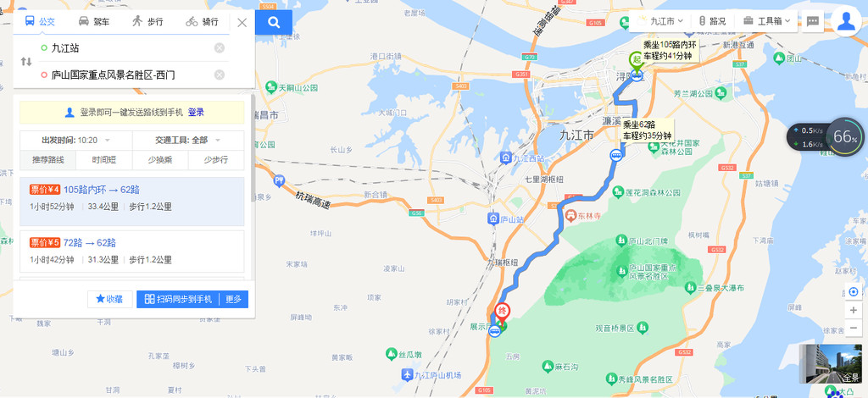Clear the 庐山 destination field
This screenshot has width=868, height=398.
pyautogui.click(x=220, y=75)
